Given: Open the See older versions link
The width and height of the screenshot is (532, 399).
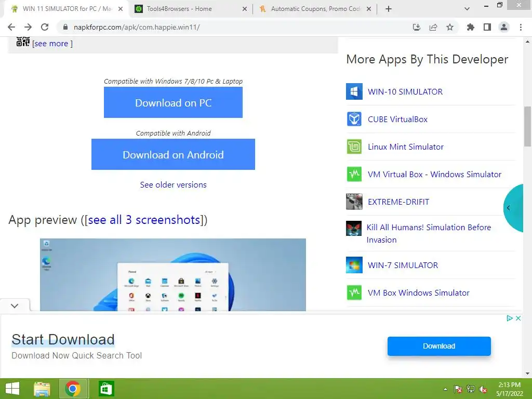Looking at the screenshot, I should click(x=173, y=184).
